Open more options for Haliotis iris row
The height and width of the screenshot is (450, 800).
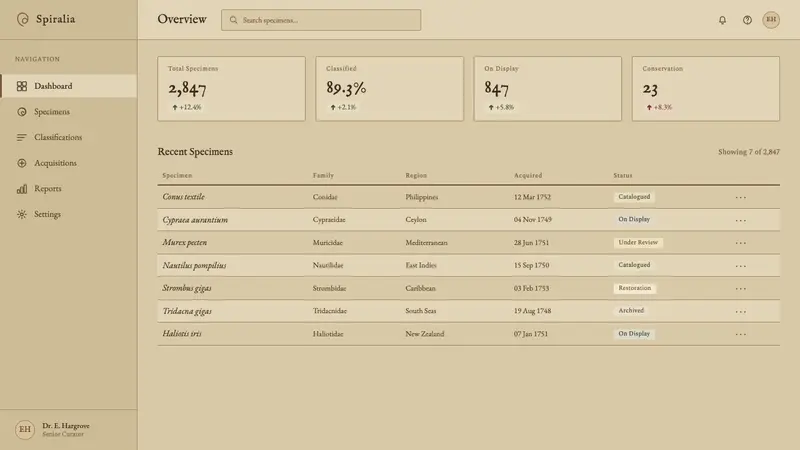pyautogui.click(x=741, y=334)
